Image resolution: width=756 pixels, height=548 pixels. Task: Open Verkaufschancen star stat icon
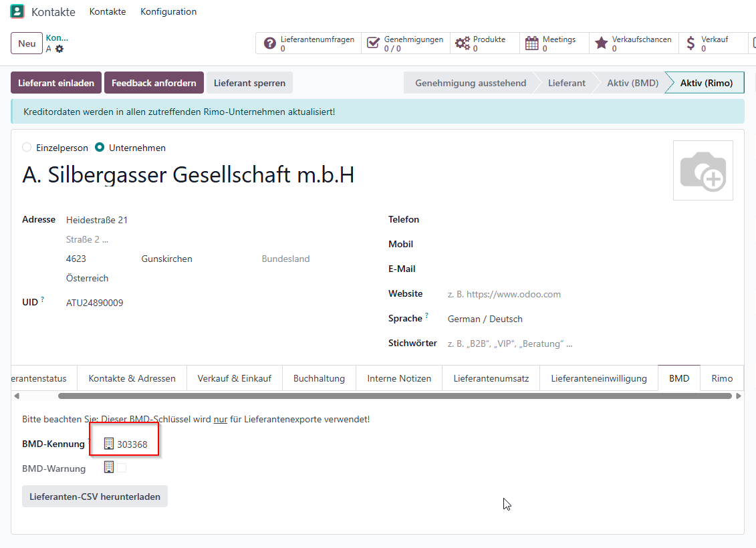[601, 43]
